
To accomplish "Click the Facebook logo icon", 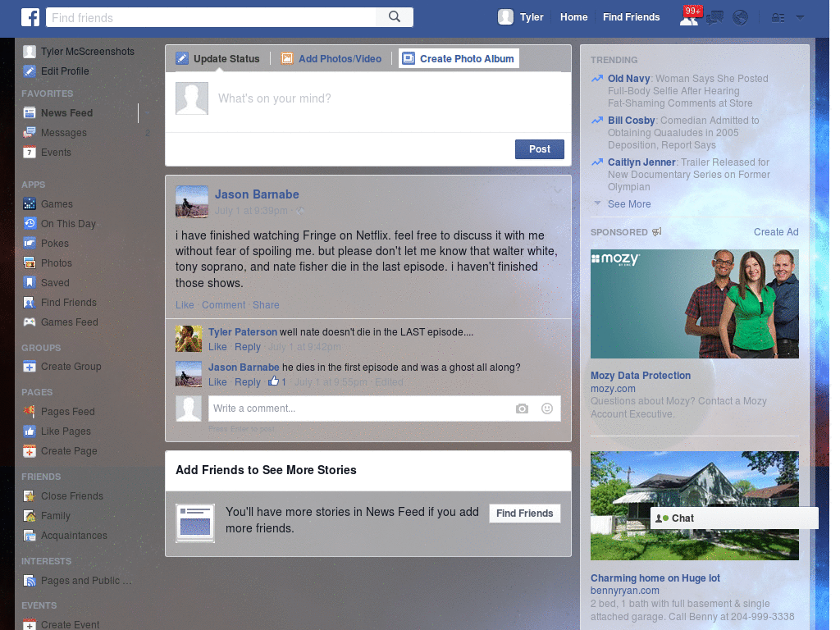I will tap(30, 17).
